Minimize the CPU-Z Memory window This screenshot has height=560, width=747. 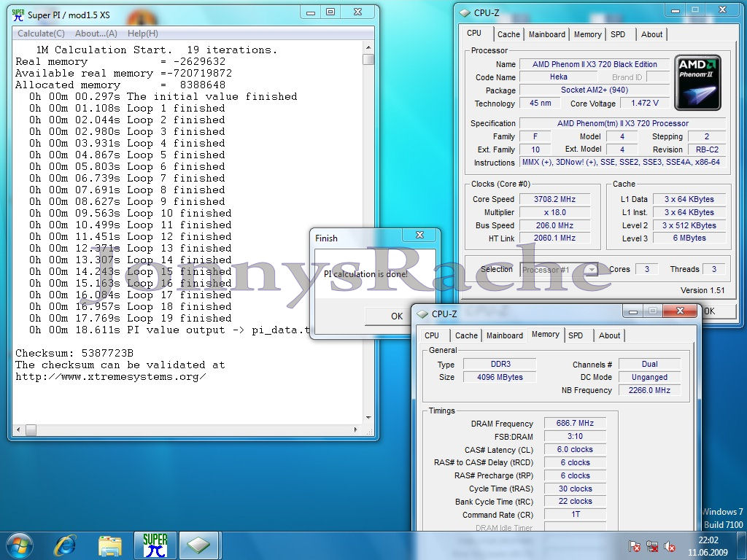[x=633, y=311]
